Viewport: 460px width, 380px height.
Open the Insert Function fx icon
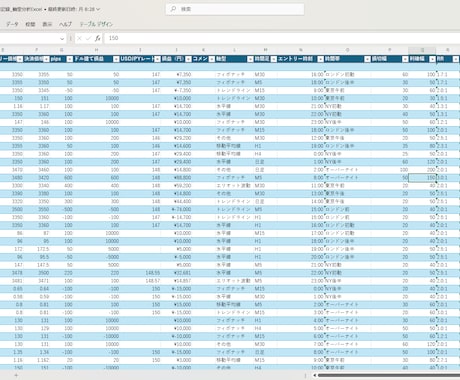[x=98, y=38]
